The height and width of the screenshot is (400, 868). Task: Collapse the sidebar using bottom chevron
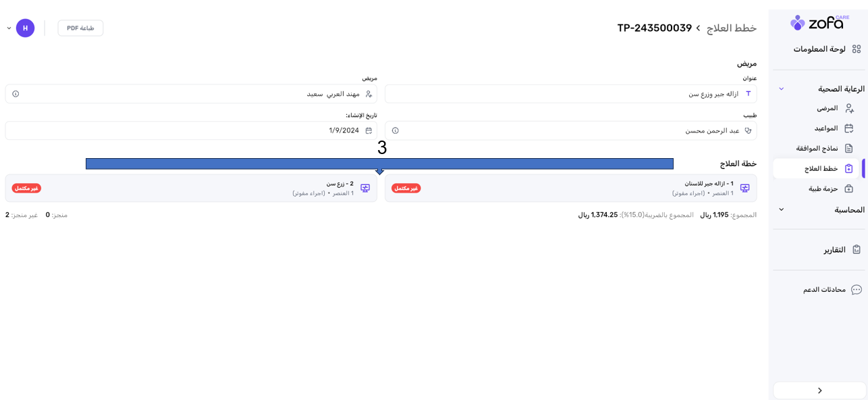[819, 391]
